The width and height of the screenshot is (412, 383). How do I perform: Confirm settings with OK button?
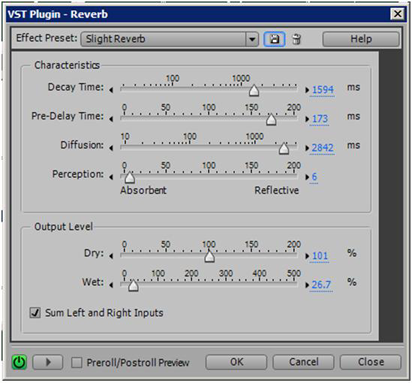pyautogui.click(x=236, y=362)
